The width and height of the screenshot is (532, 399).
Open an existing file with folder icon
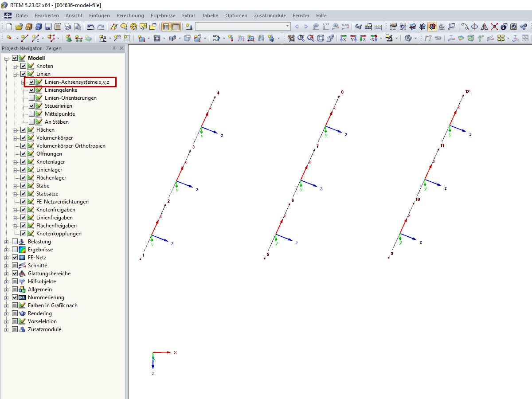(19, 27)
